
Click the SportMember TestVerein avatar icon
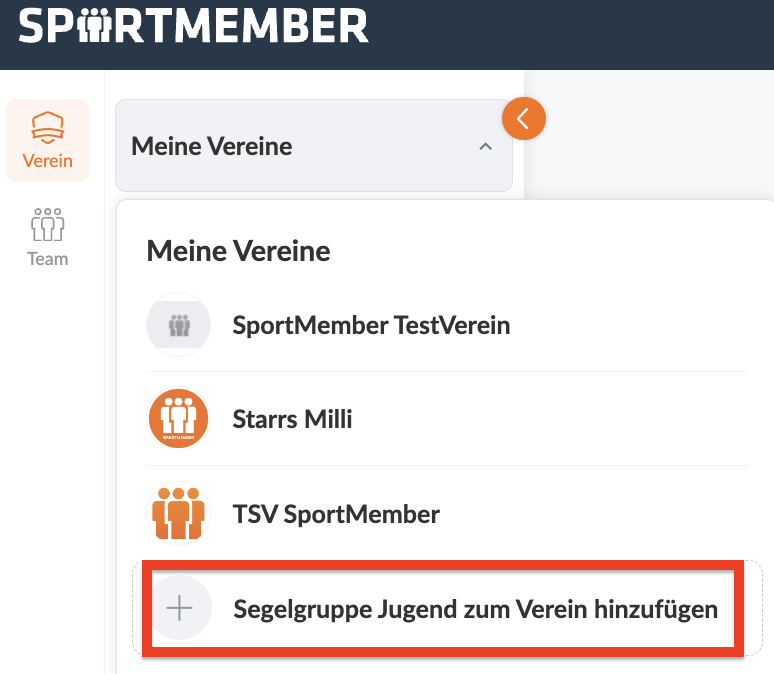[x=179, y=325]
